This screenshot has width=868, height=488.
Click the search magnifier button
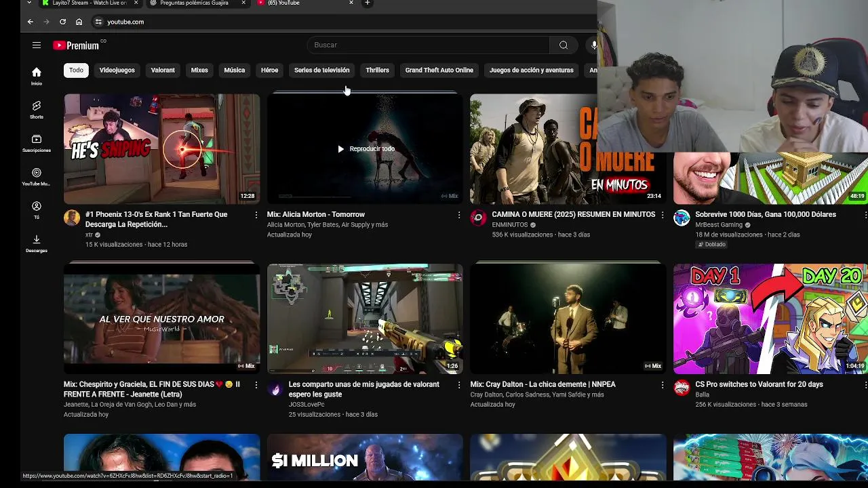pyautogui.click(x=564, y=45)
